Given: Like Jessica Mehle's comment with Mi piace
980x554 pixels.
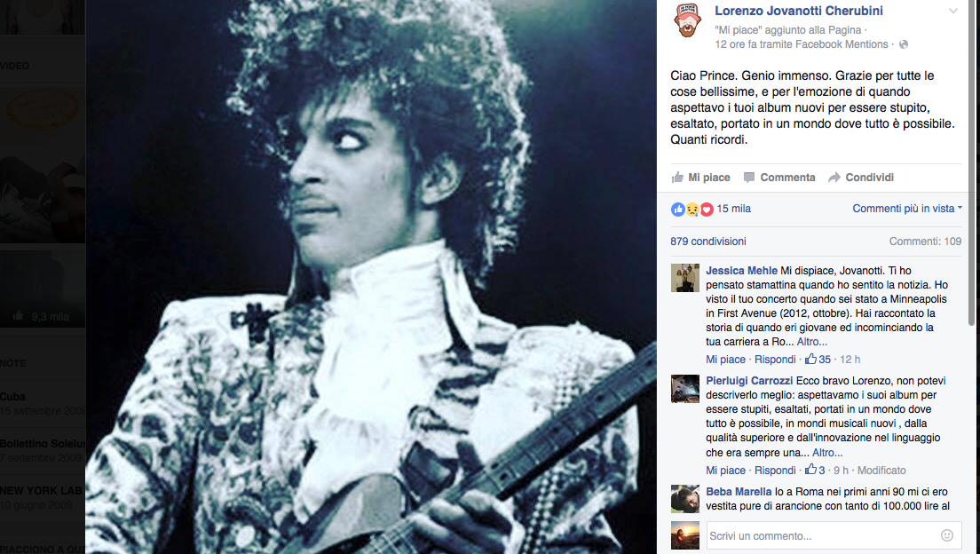Looking at the screenshot, I should [x=725, y=360].
